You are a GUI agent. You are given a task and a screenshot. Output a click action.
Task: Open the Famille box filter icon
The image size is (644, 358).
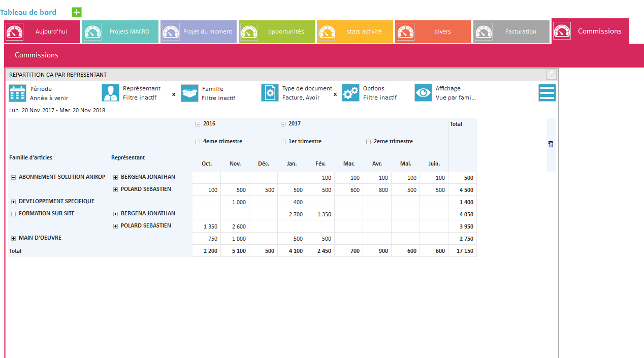pyautogui.click(x=190, y=93)
